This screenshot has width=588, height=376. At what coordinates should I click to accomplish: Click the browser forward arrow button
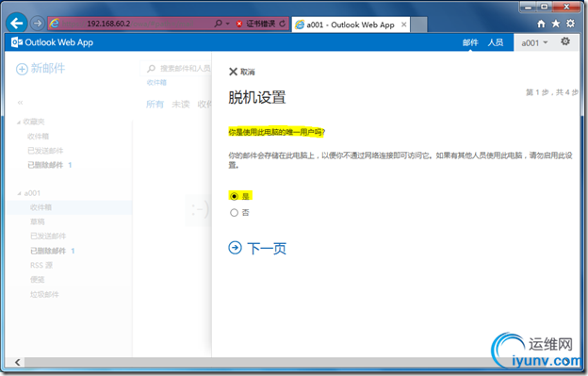(37, 24)
